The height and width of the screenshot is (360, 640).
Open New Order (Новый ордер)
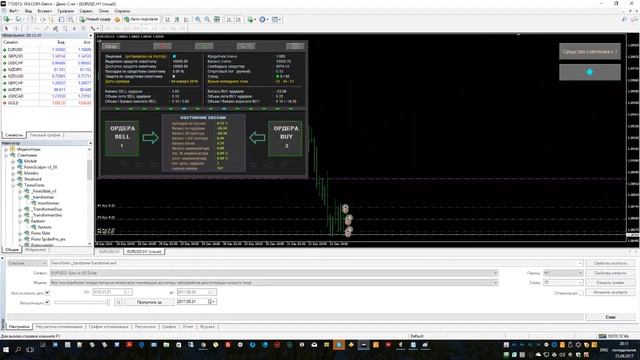click(x=96, y=19)
